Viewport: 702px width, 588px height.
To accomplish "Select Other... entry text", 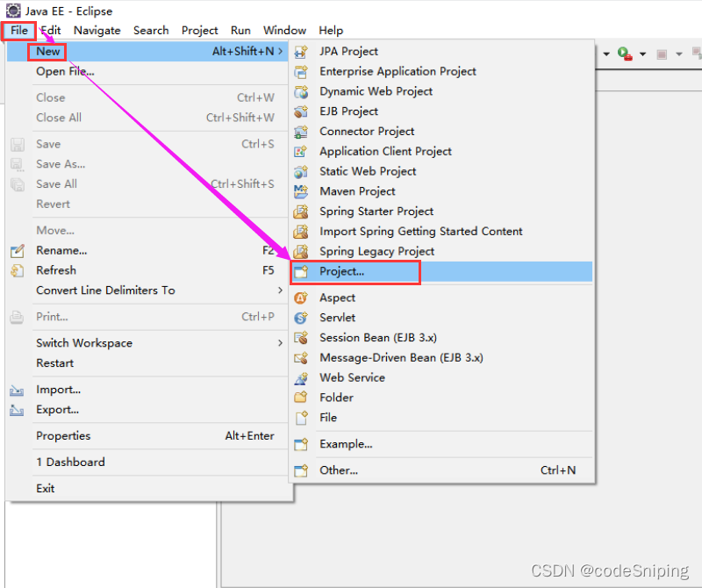I will [339, 470].
